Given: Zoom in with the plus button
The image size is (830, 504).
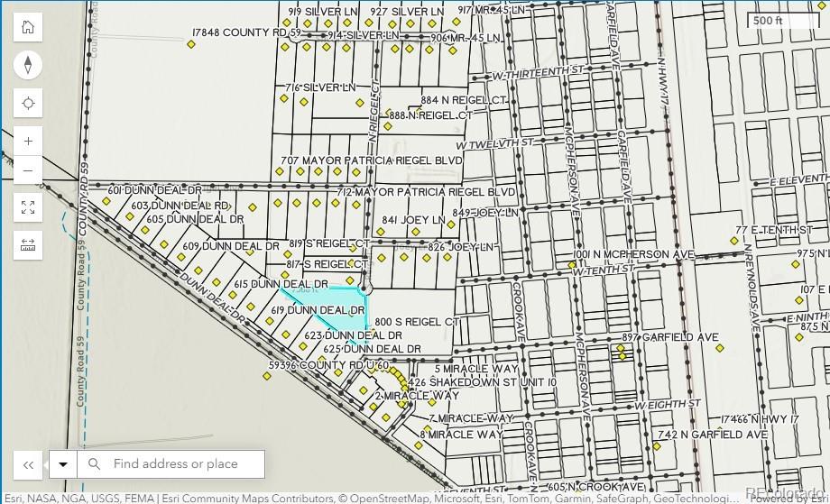Looking at the screenshot, I should click(28, 142).
